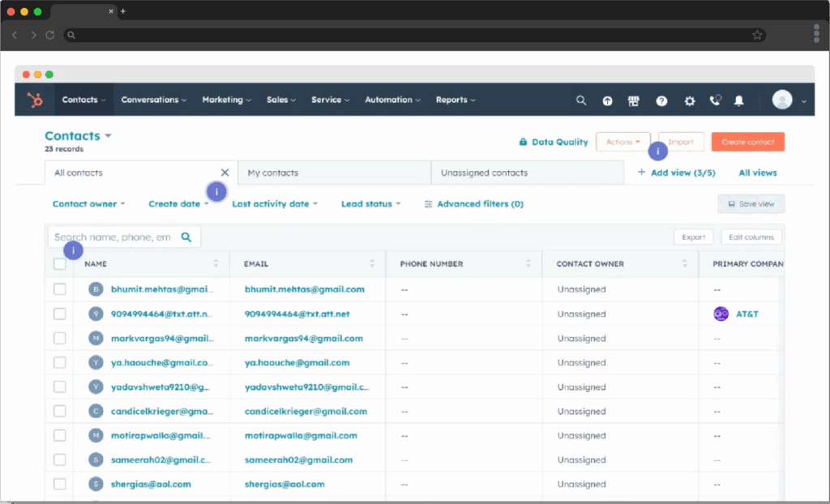Check the box for sameerah02@gmail.com row

pyautogui.click(x=60, y=459)
